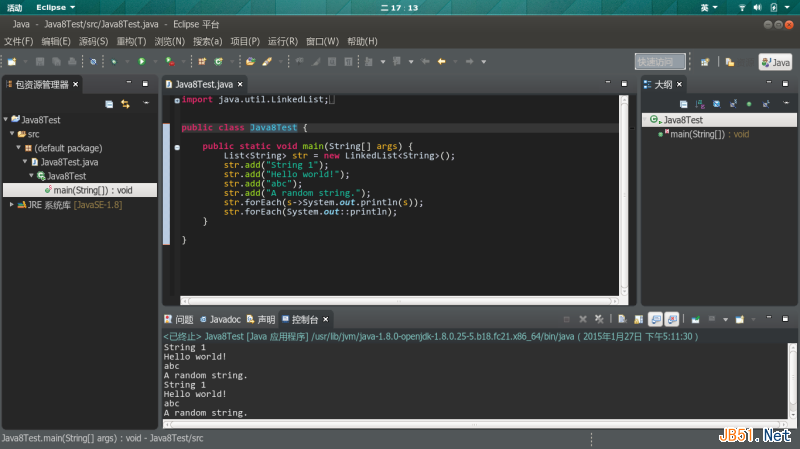This screenshot has height=449, width=800.
Task: Toggle show console on standard output change
Action: click(x=656, y=319)
